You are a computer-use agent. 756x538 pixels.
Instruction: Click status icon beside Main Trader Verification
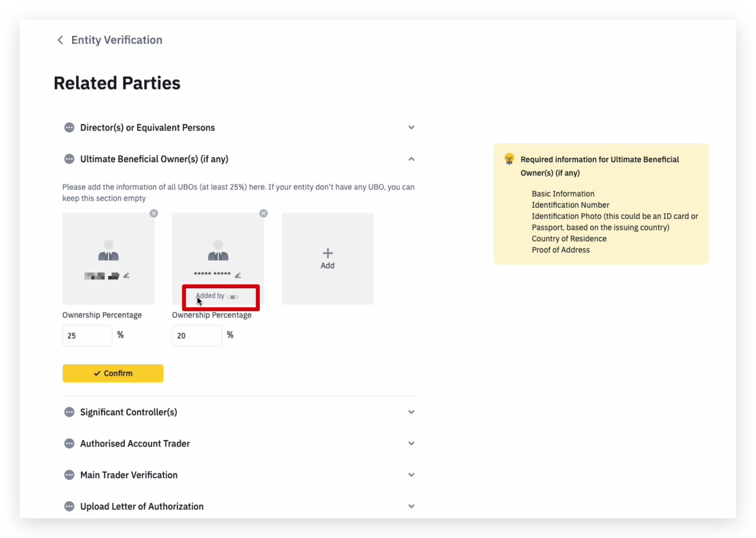click(x=69, y=475)
